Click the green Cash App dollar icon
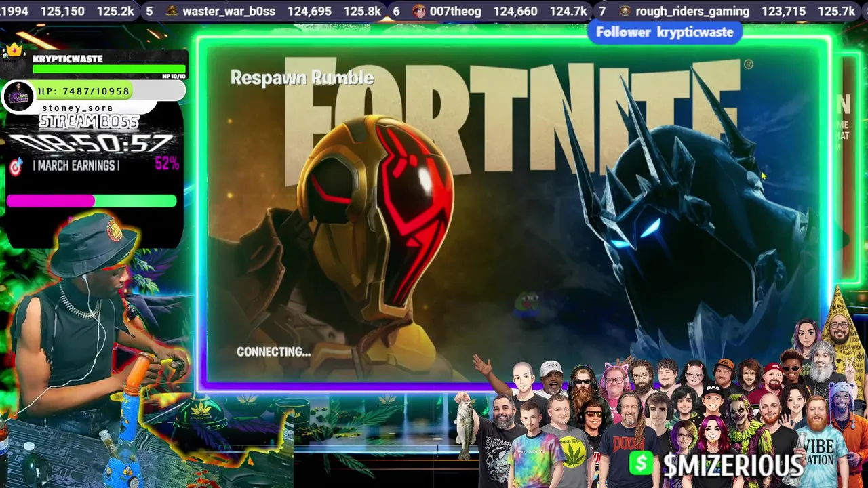 [x=642, y=464]
